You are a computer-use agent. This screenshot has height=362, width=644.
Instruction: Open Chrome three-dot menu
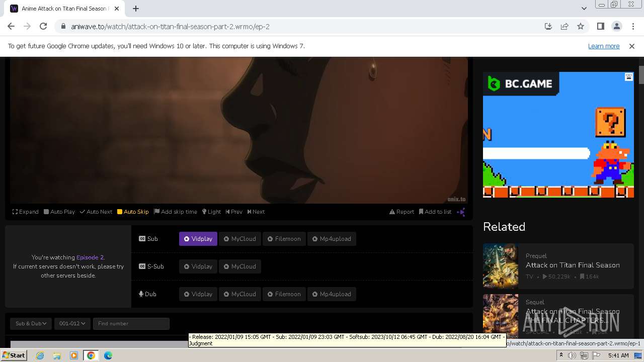(633, 26)
